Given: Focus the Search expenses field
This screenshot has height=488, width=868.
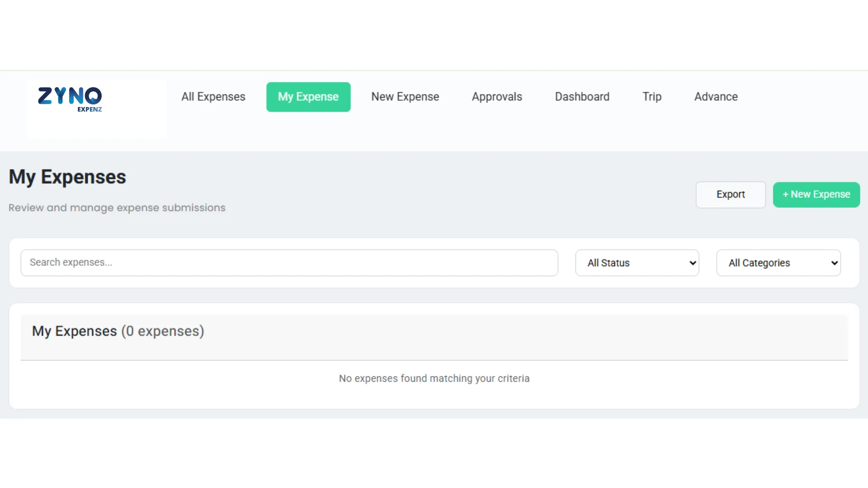Looking at the screenshot, I should pyautogui.click(x=289, y=263).
